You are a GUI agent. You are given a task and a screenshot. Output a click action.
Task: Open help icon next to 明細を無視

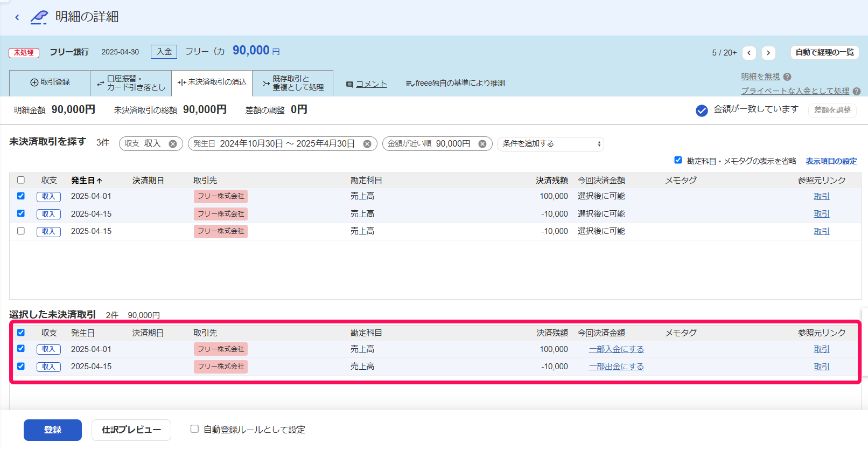[x=787, y=77]
